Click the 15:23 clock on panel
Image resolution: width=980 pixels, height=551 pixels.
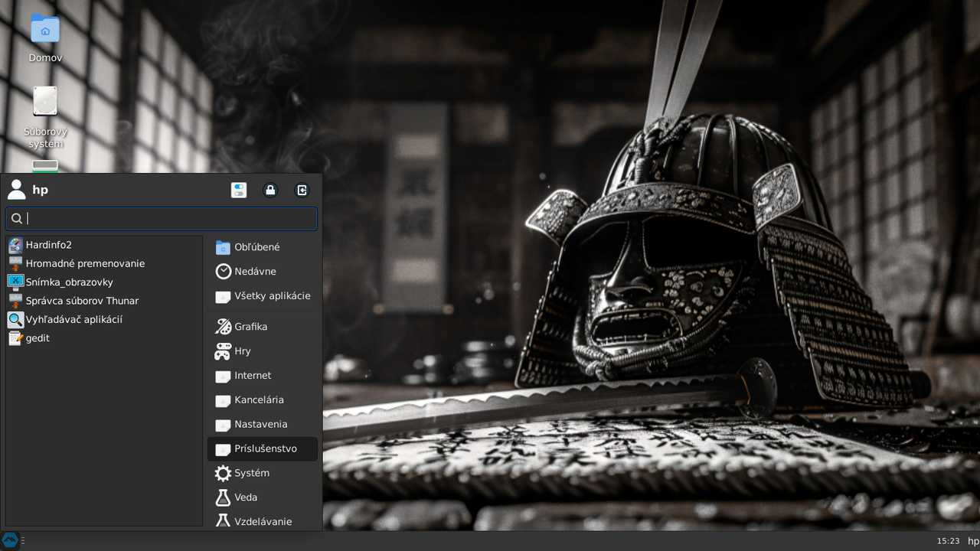[948, 541]
